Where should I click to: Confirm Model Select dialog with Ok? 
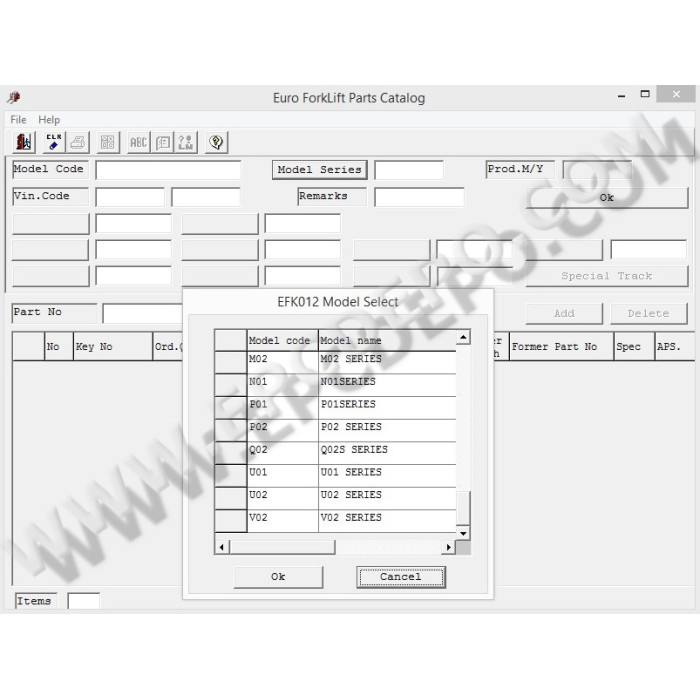pyautogui.click(x=278, y=577)
